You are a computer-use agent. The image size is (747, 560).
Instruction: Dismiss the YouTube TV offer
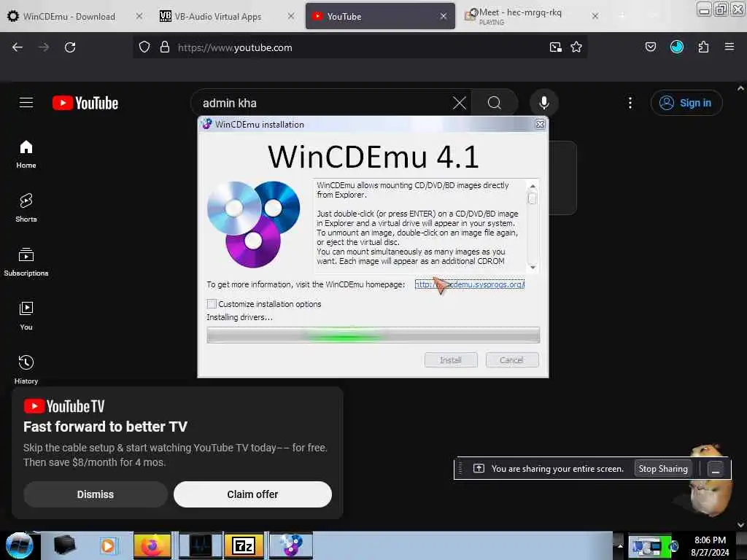tap(96, 494)
